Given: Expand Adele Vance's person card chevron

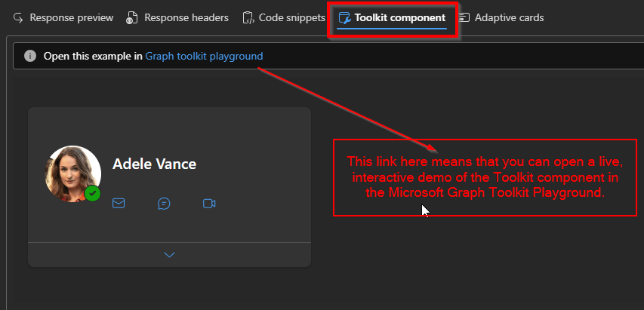Looking at the screenshot, I should pos(169,255).
